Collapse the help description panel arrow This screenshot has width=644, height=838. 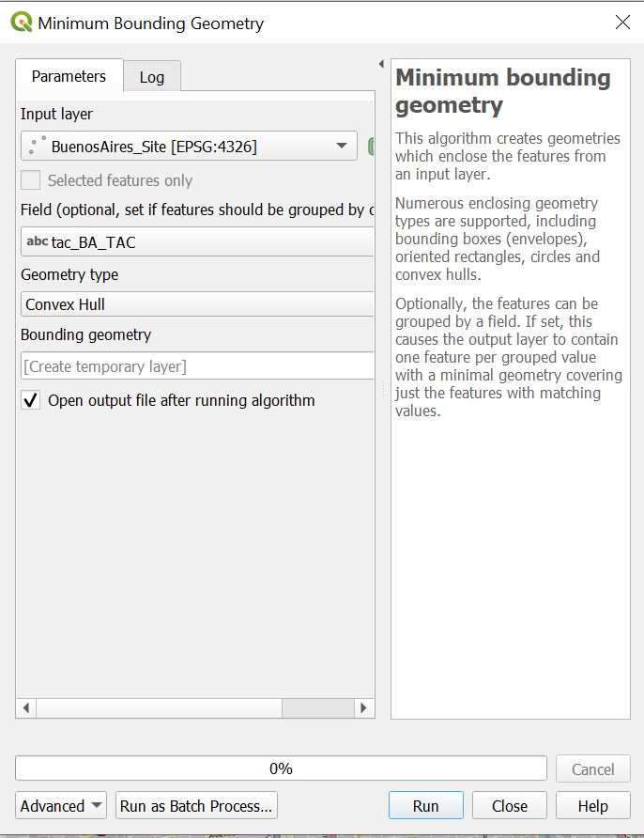(379, 63)
